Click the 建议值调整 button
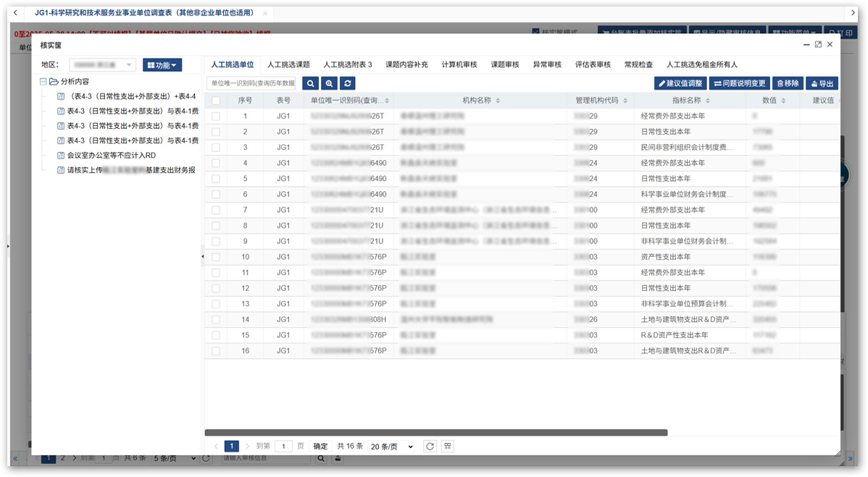The height and width of the screenshot is (477, 868). [680, 83]
